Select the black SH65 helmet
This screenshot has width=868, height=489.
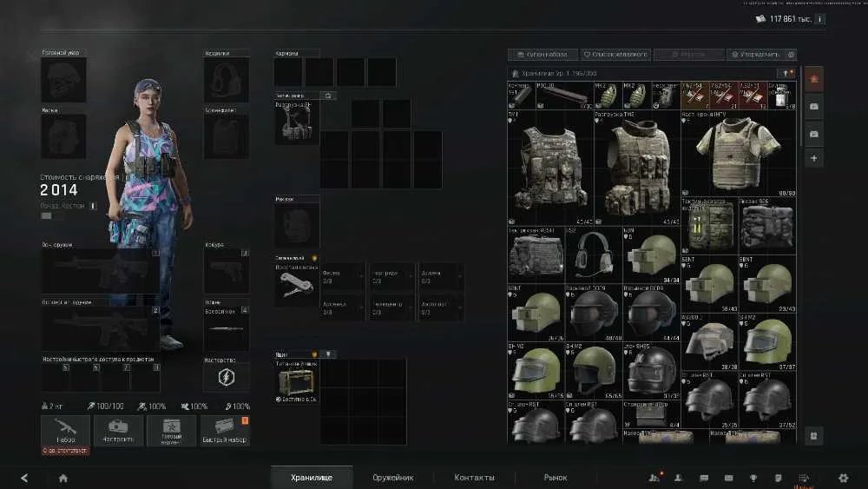tap(651, 371)
